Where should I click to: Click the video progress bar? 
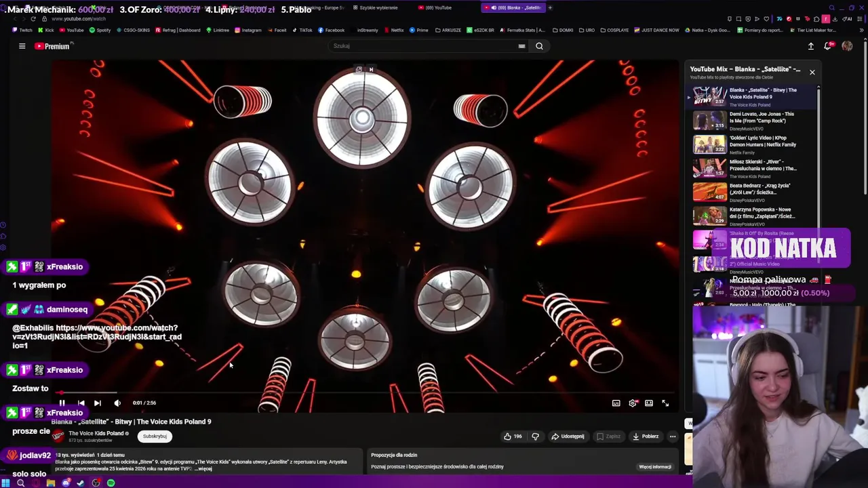pos(365,392)
